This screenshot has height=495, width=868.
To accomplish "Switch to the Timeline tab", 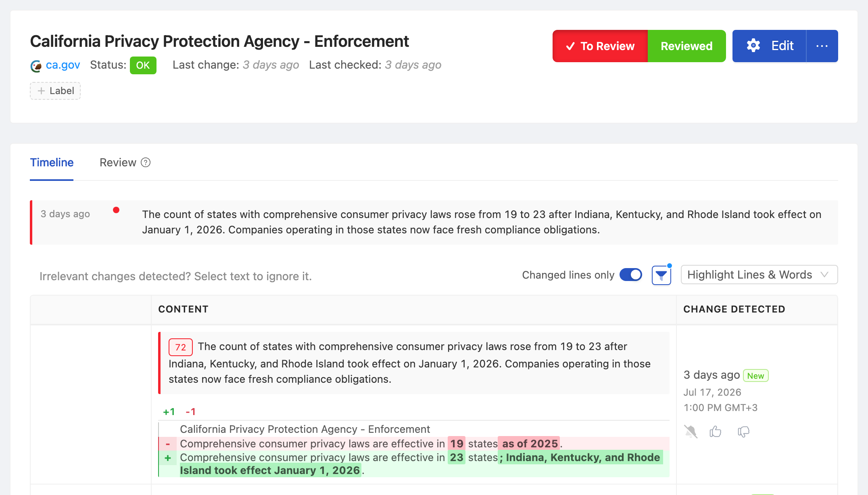I will point(52,163).
